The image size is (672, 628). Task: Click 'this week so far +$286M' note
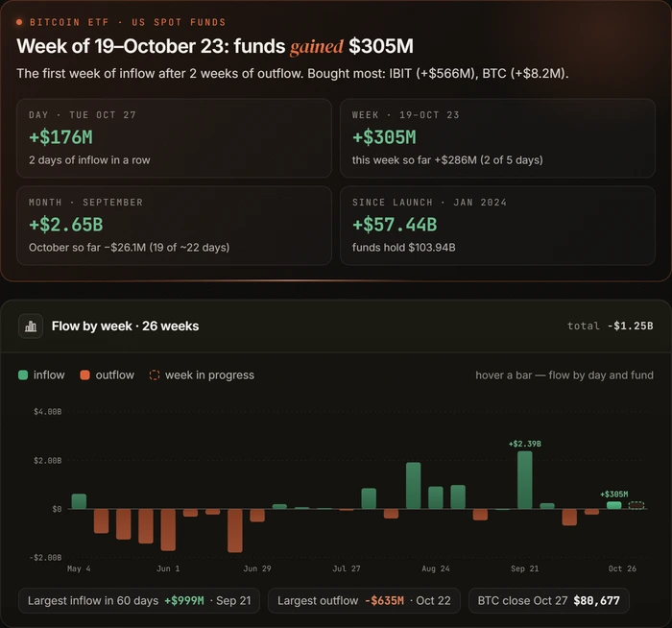(x=447, y=160)
